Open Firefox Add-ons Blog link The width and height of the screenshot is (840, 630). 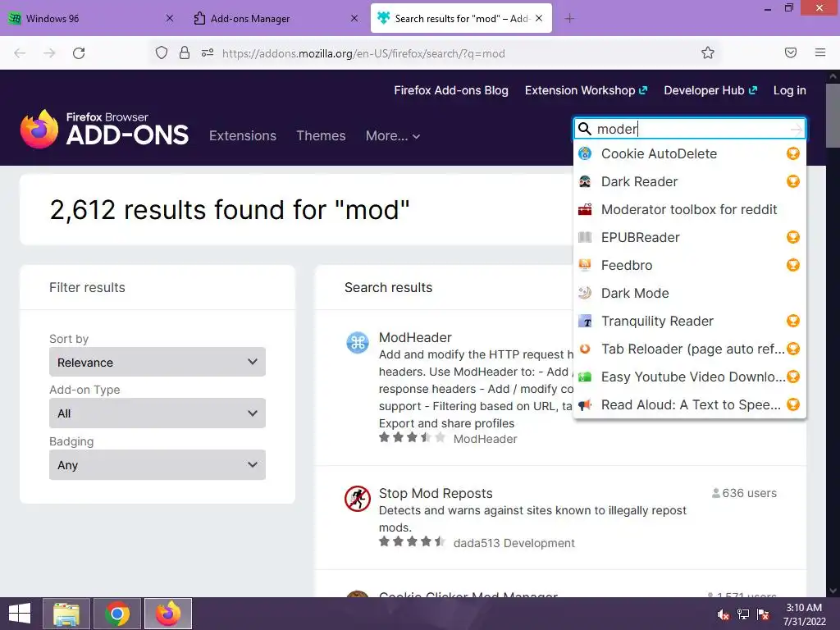pos(451,90)
